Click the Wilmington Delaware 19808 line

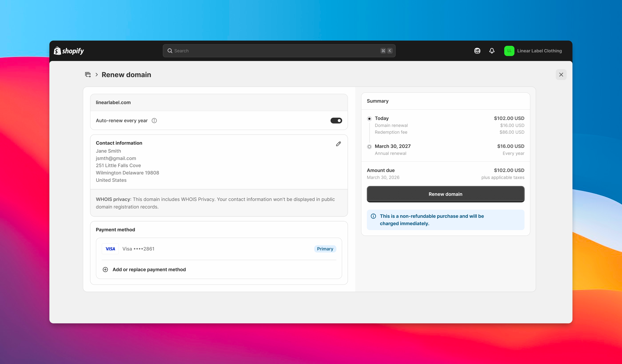pos(127,173)
